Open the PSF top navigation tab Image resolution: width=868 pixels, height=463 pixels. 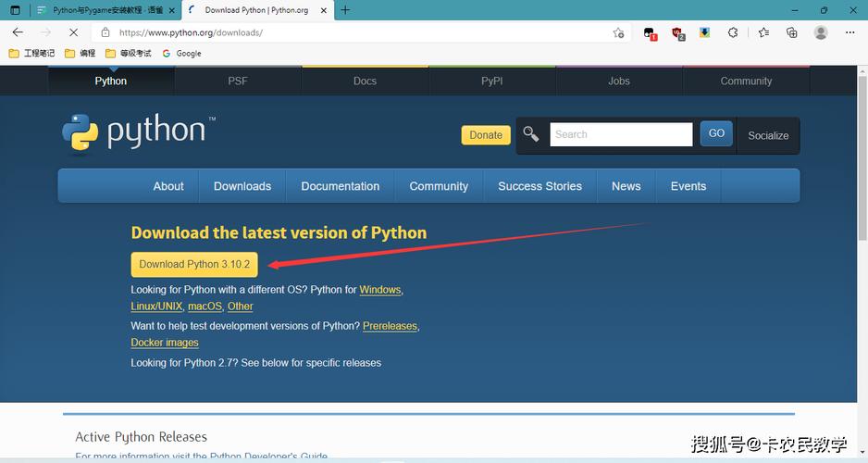238,81
